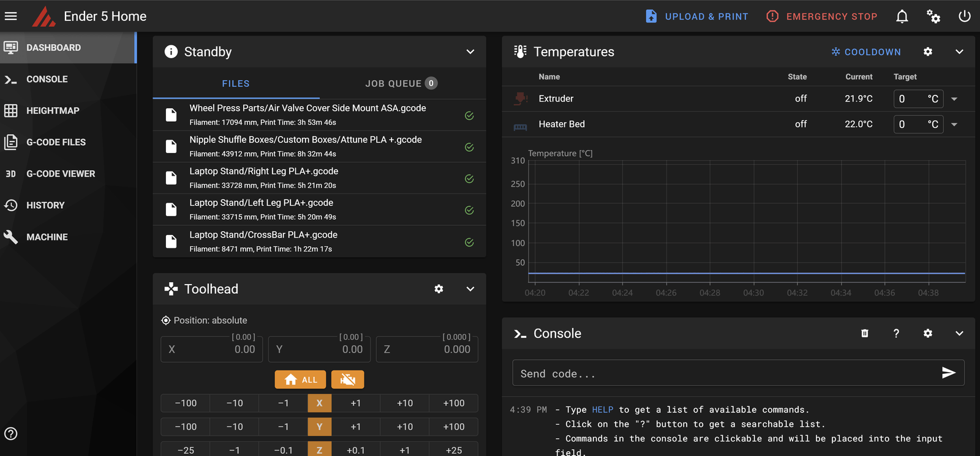
Task: Select Right Leg PLA+.gcode file
Action: pos(319,178)
